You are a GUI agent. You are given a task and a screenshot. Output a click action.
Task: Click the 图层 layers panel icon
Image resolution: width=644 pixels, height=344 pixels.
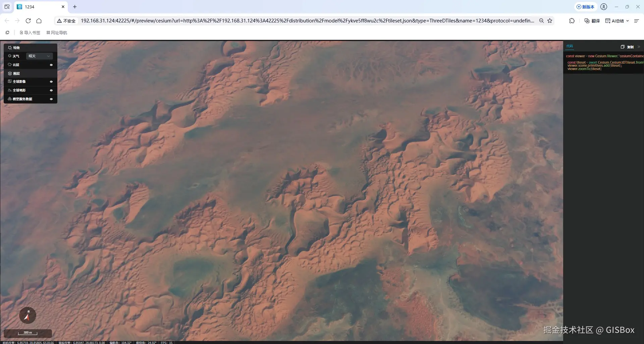[x=10, y=73]
